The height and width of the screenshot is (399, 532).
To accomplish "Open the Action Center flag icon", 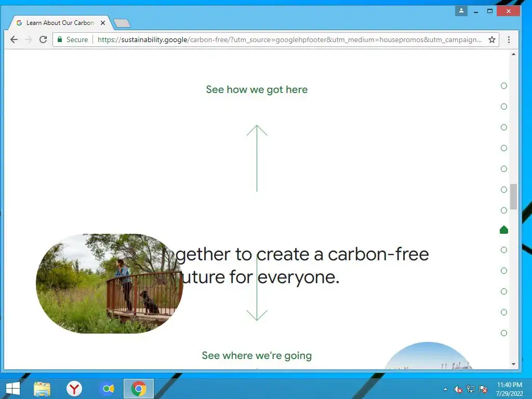I will [483, 389].
